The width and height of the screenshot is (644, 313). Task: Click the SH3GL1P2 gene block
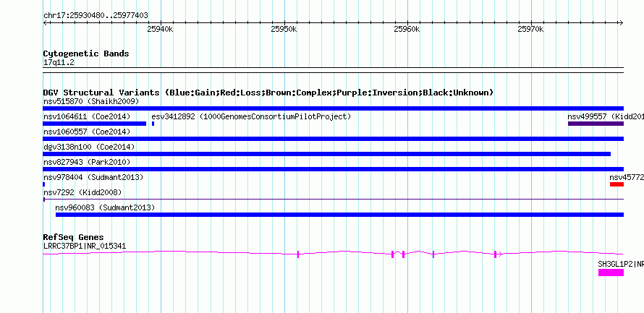(x=611, y=273)
